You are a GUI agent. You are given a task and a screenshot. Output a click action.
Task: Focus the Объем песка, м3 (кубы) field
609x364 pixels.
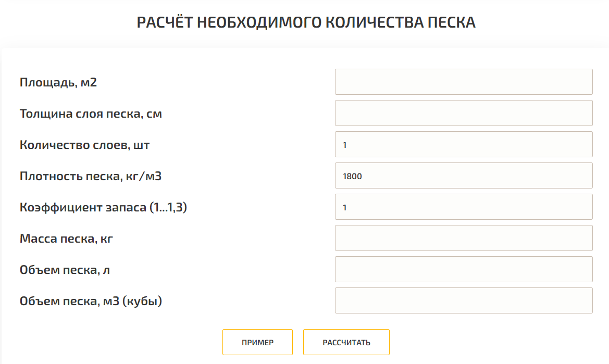point(464,300)
